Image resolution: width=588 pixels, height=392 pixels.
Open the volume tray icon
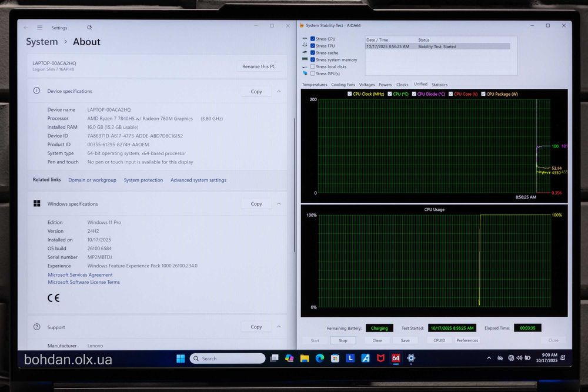coord(519,358)
